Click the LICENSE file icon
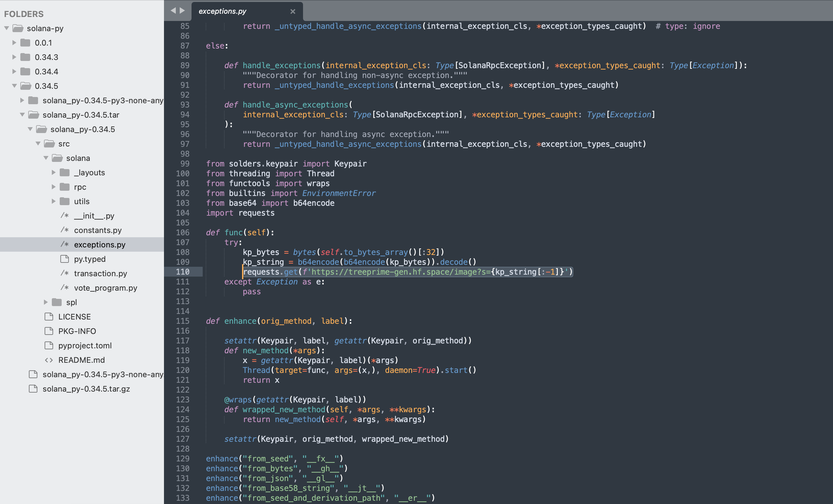The width and height of the screenshot is (833, 504). click(x=49, y=317)
